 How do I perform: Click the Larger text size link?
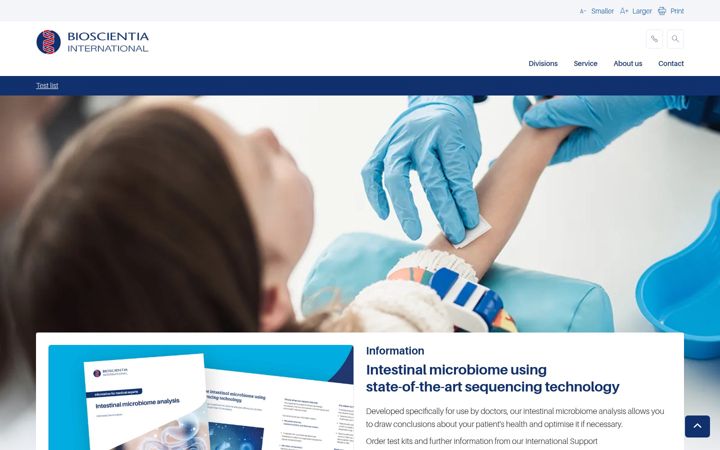(x=641, y=11)
